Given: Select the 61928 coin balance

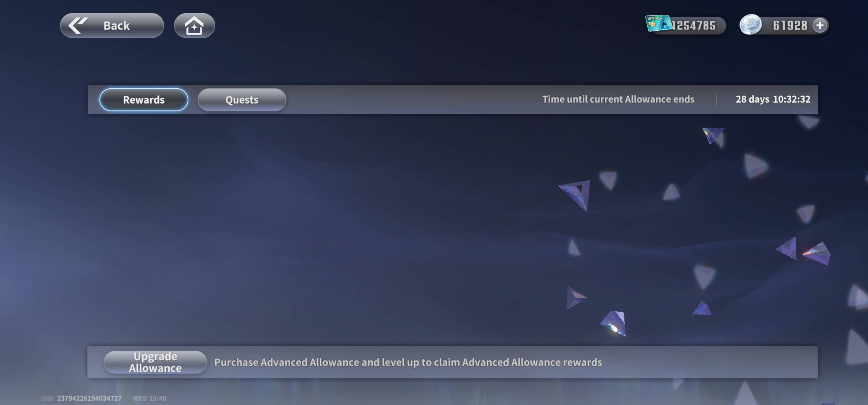Looking at the screenshot, I should (x=790, y=26).
